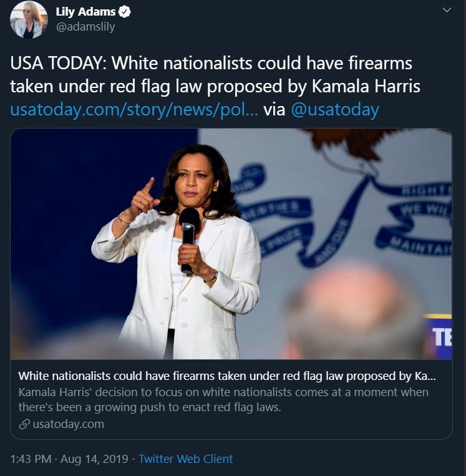
Task: Click the word 'via' in the tweet
Action: point(274,110)
